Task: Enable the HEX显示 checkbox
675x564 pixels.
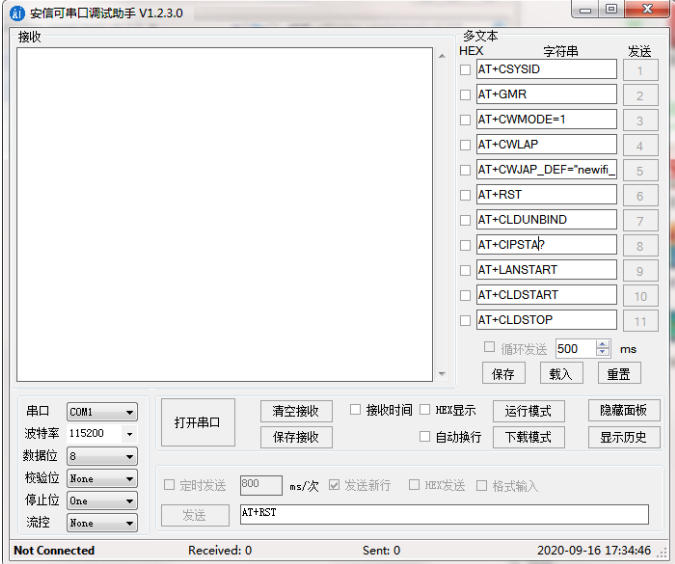Action: [x=425, y=410]
